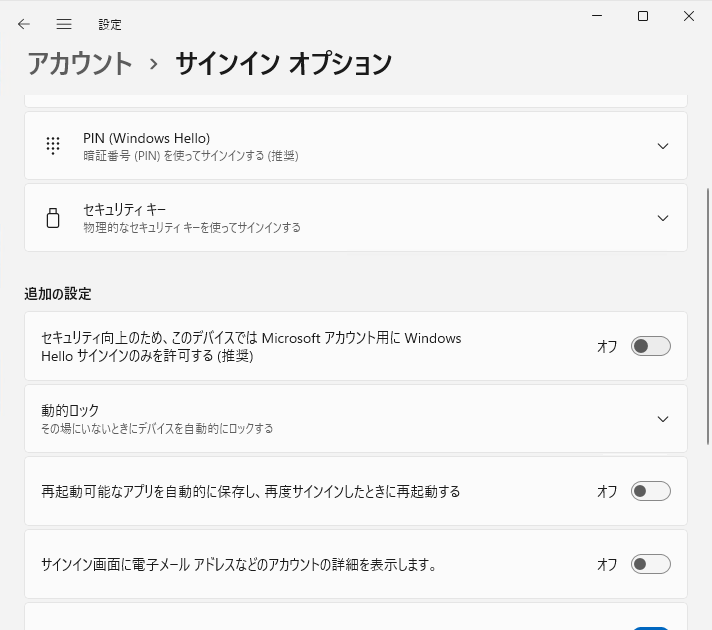Screen dimensions: 712x630
Task: Maximize the Settings window
Action: coord(643,16)
